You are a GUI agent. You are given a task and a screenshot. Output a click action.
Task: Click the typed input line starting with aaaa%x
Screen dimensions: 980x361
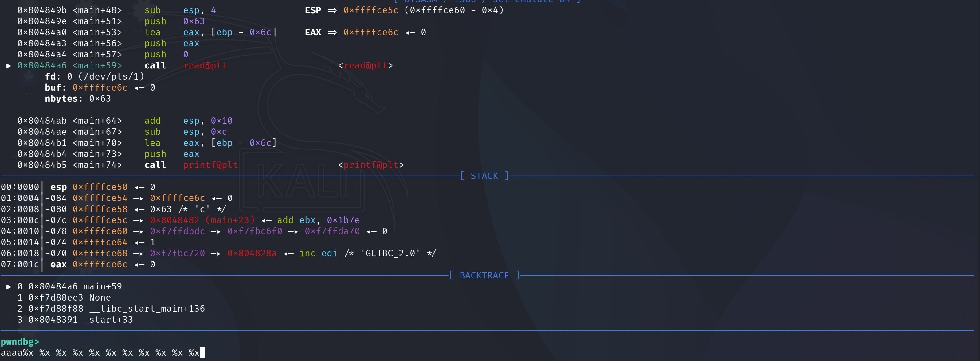click(x=100, y=353)
